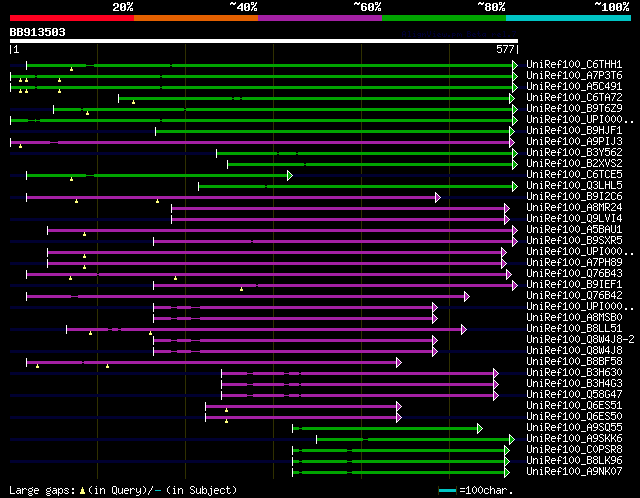Screen dimensions: 640x498
Task: Click the query end position 577
Action: coord(505,49)
